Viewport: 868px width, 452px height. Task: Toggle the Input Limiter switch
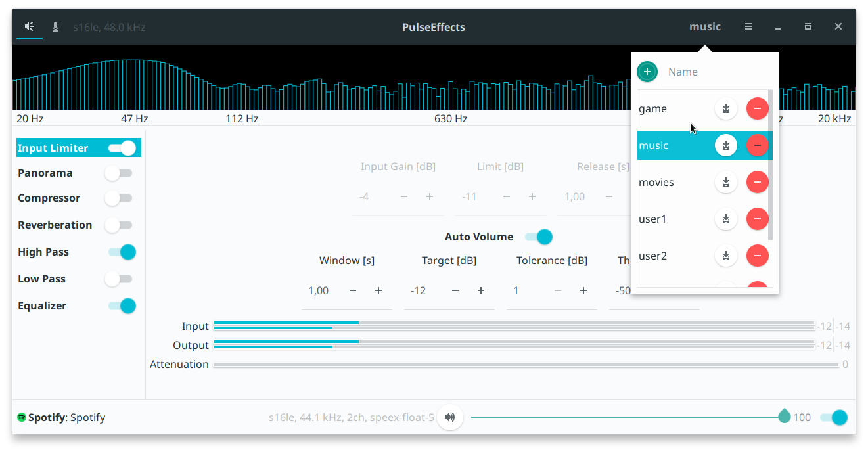[x=122, y=148]
